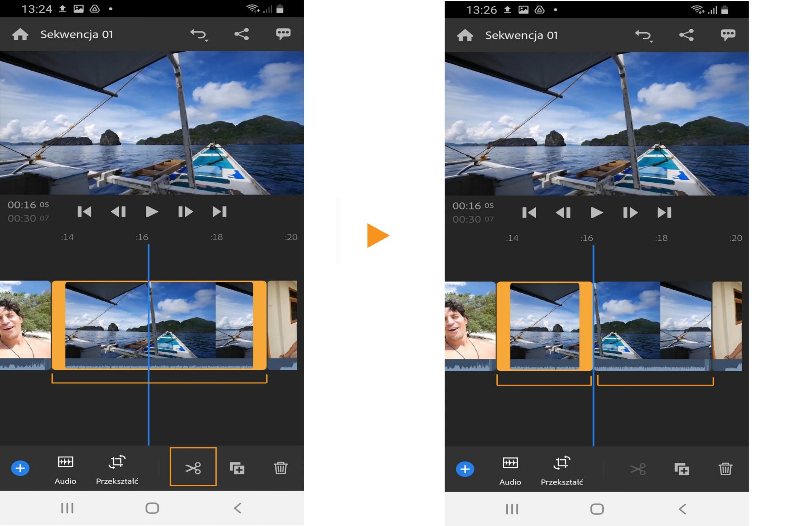Tap the home icon in left screenshot

[x=20, y=34]
